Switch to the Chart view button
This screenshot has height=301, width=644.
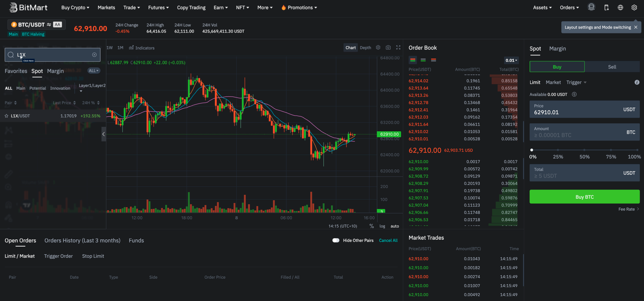tap(350, 48)
